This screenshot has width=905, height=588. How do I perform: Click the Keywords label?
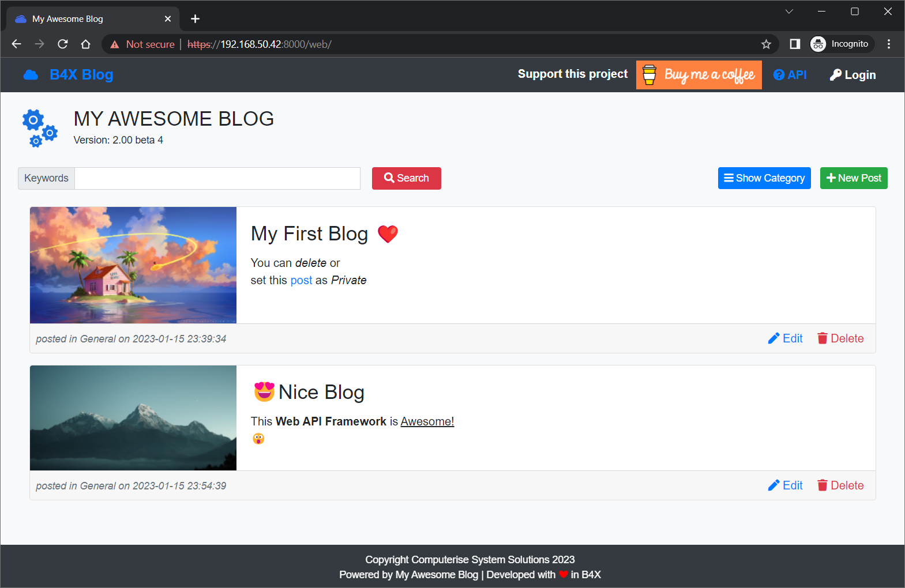(x=46, y=178)
